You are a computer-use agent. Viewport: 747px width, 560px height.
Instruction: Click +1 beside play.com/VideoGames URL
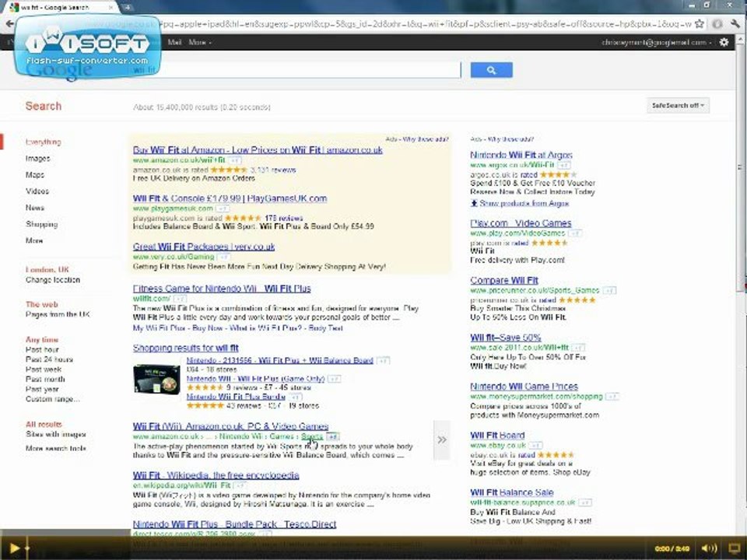click(575, 233)
